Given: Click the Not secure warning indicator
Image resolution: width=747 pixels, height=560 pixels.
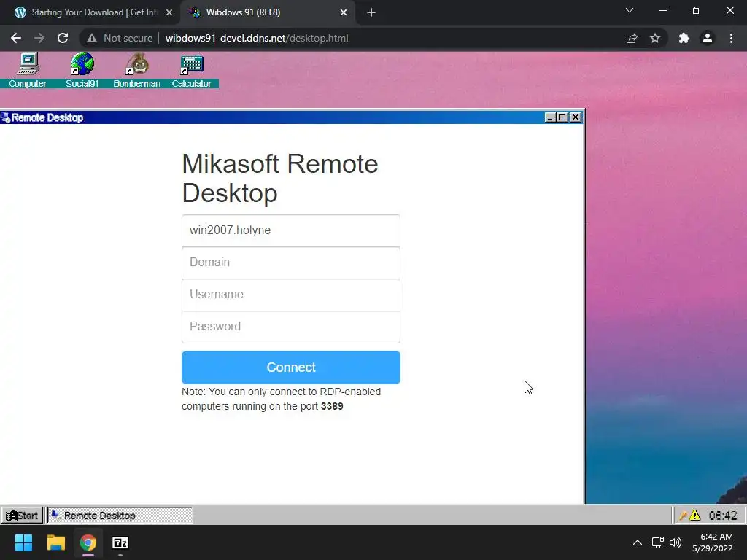Looking at the screenshot, I should click(x=120, y=38).
